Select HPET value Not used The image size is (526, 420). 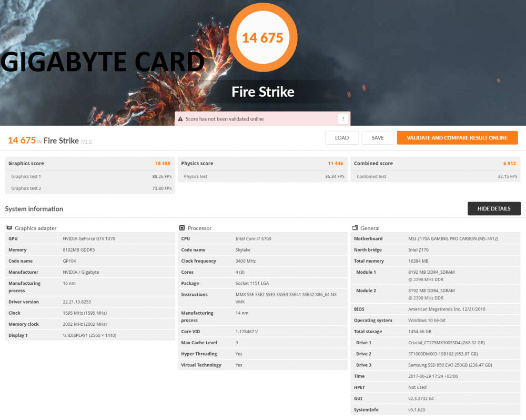click(x=417, y=387)
